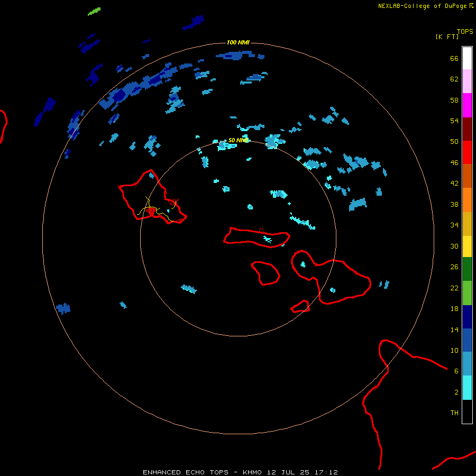Click the legend value 34
476x476 pixels.
[x=454, y=225]
